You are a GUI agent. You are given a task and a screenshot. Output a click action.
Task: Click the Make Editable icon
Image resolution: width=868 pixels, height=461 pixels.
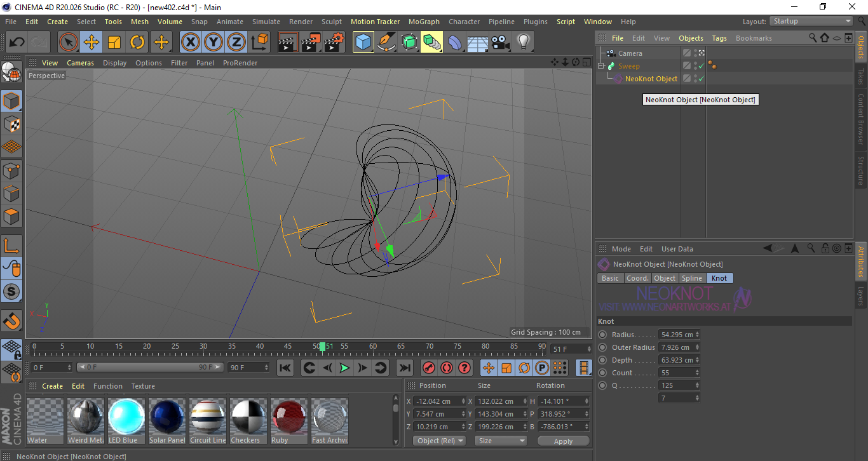point(11,72)
